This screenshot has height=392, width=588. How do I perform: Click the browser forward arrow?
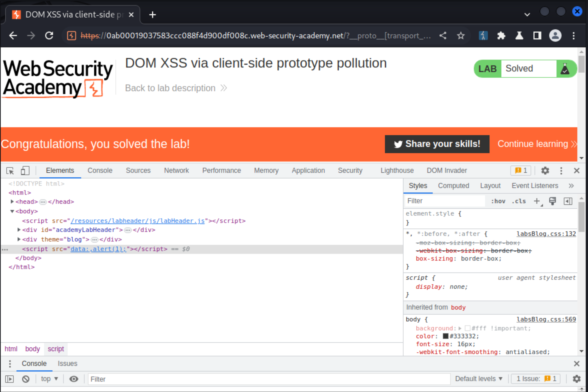31,36
